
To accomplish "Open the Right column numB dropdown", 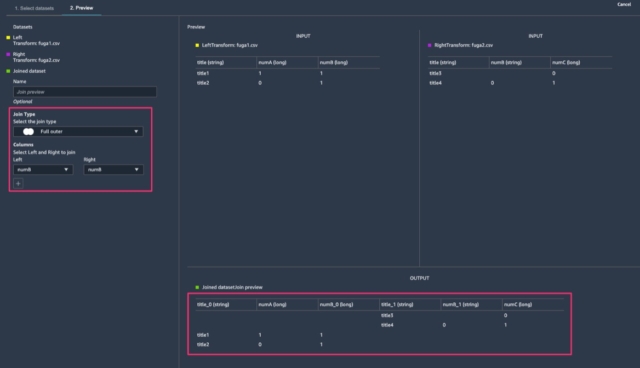I will [x=113, y=169].
